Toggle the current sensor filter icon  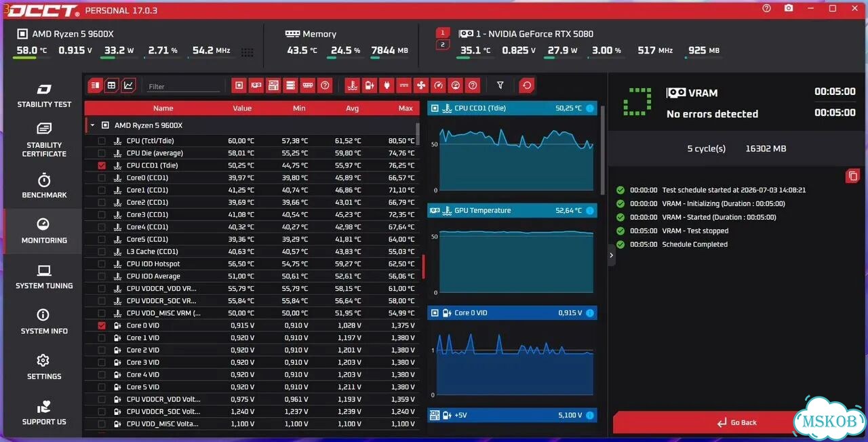click(x=403, y=85)
